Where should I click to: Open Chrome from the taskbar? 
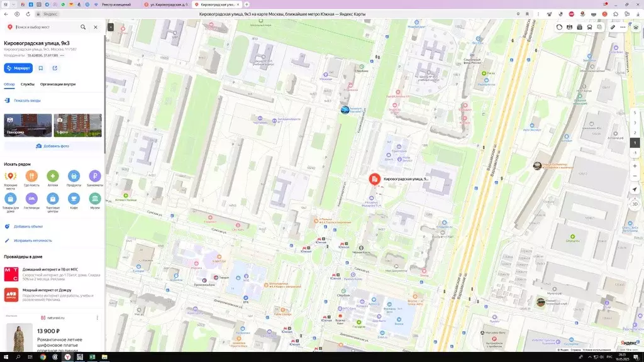[43, 357]
